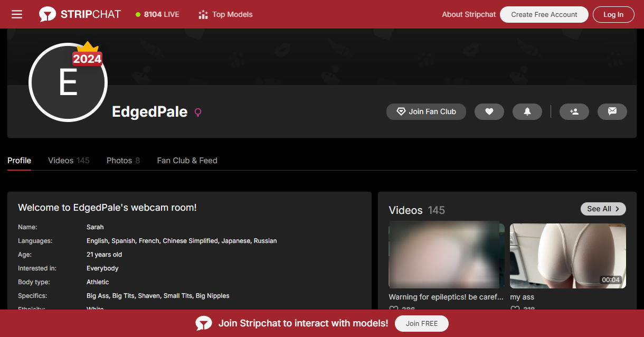Enable notifications with the bell button

pos(527,111)
